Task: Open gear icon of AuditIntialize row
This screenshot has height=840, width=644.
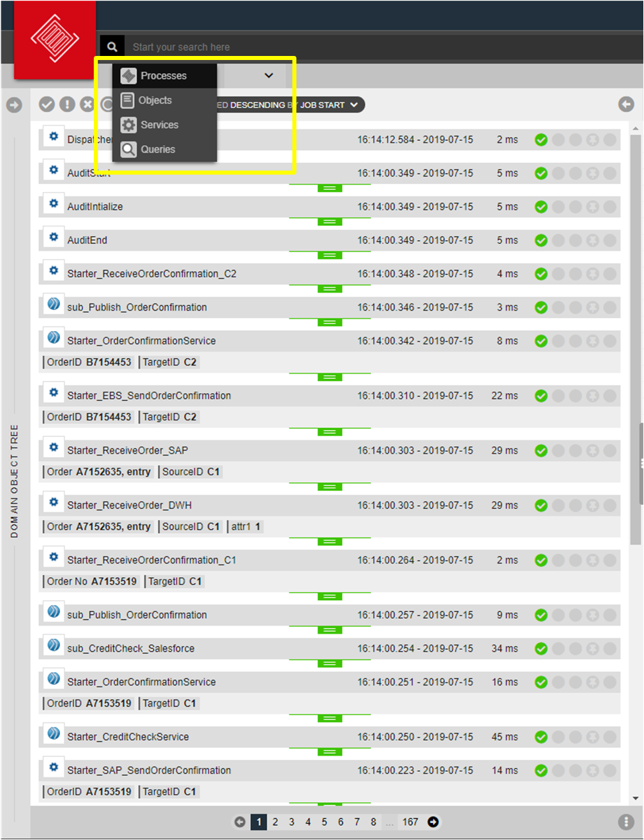Action: tap(54, 203)
